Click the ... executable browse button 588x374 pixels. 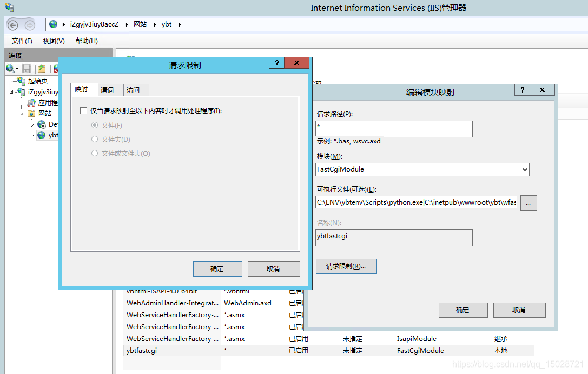pyautogui.click(x=528, y=203)
